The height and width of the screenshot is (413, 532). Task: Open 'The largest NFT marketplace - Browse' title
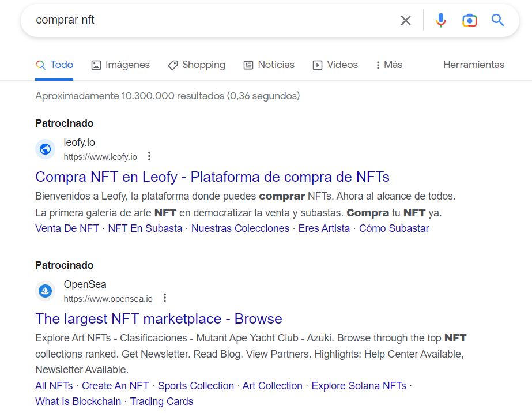pos(159,319)
